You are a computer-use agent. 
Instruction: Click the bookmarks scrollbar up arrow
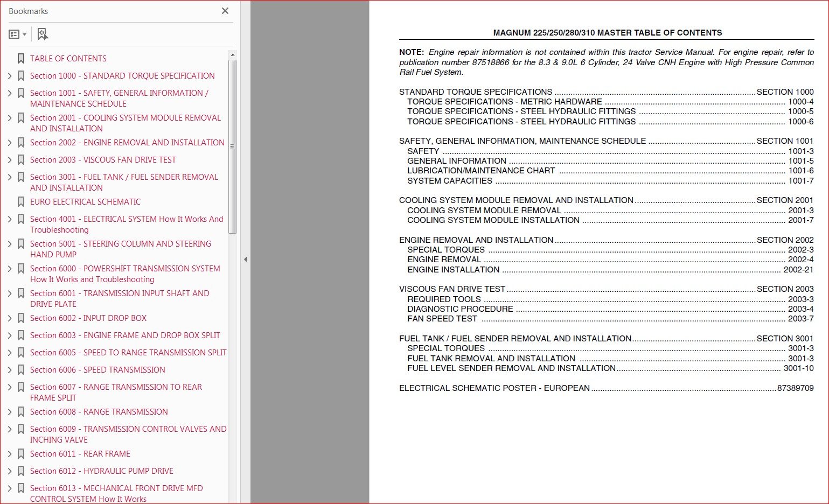233,55
